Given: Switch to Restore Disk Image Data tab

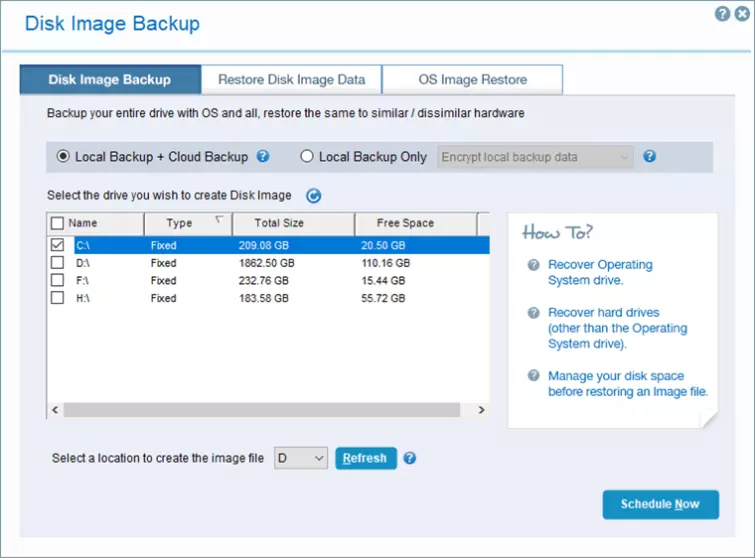Looking at the screenshot, I should [291, 79].
